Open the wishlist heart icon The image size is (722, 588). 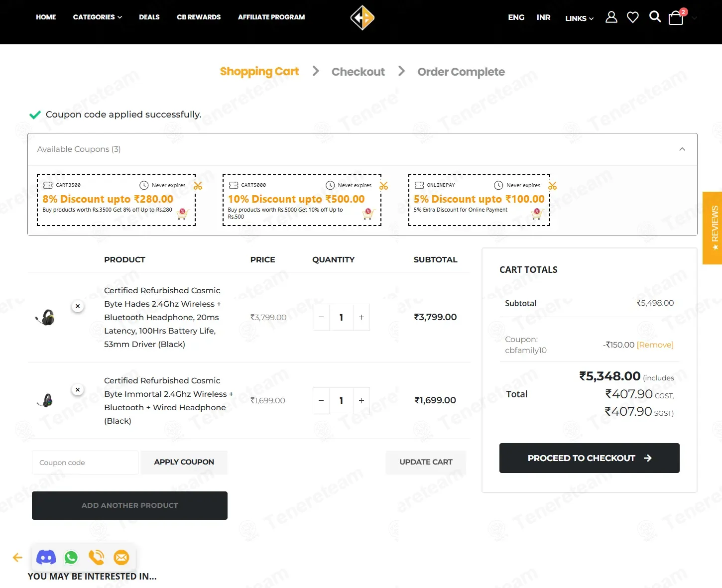tap(633, 17)
